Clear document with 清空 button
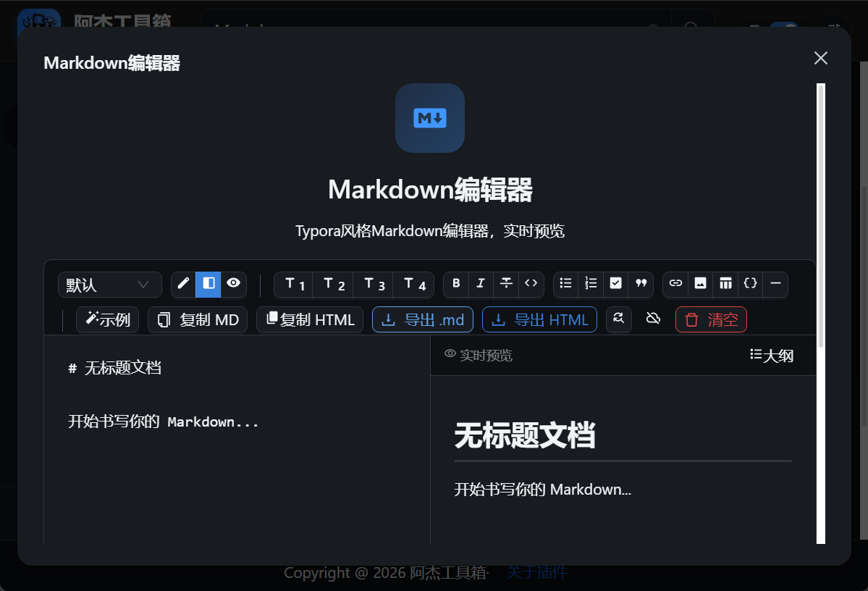The height and width of the screenshot is (591, 868). 712,319
